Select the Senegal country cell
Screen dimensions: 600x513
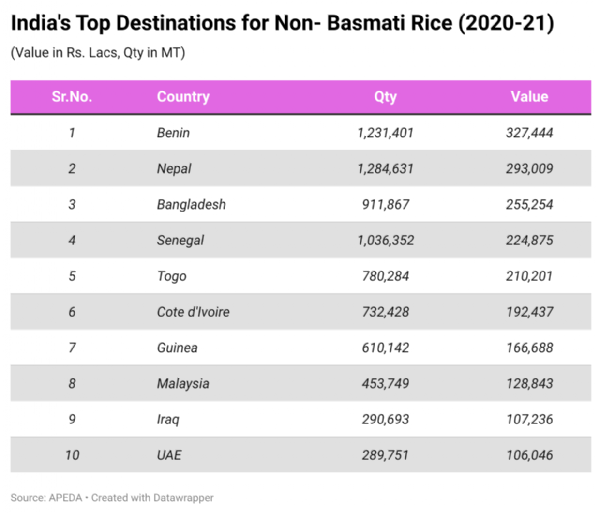pos(180,240)
